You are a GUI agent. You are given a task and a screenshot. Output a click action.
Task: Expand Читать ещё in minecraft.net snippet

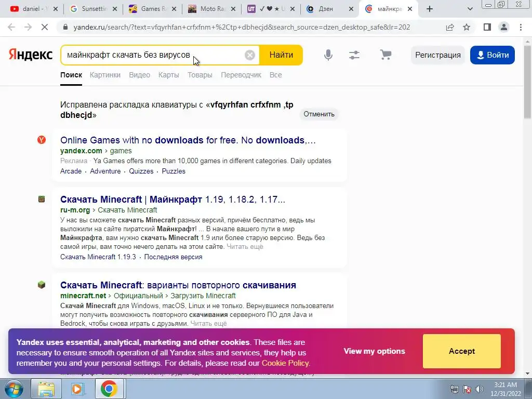click(x=208, y=323)
